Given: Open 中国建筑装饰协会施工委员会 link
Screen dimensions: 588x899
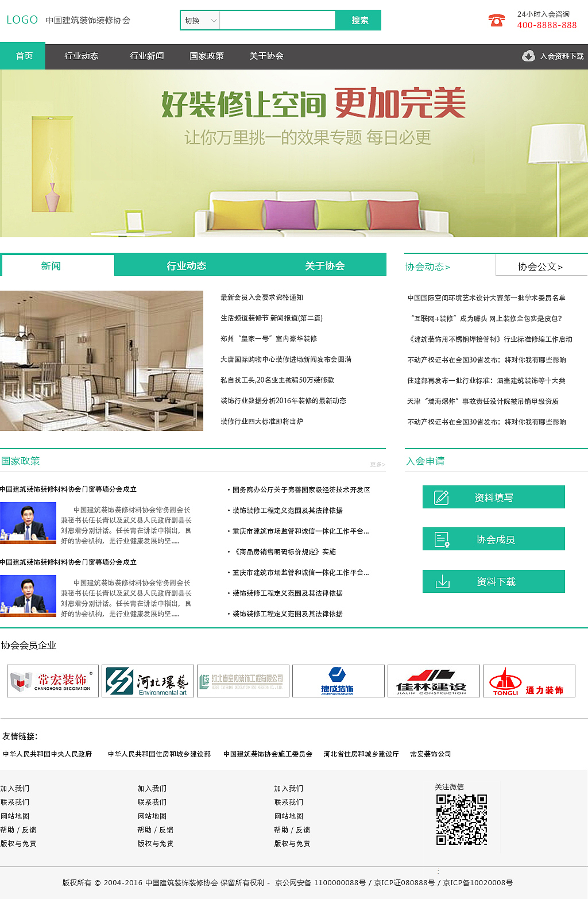Looking at the screenshot, I should [x=268, y=754].
